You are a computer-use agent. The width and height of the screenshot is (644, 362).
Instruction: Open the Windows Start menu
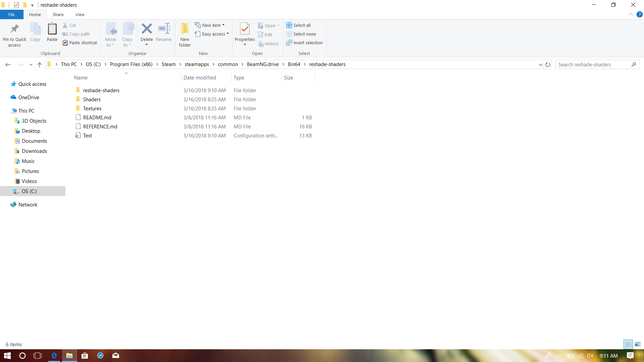(7, 356)
